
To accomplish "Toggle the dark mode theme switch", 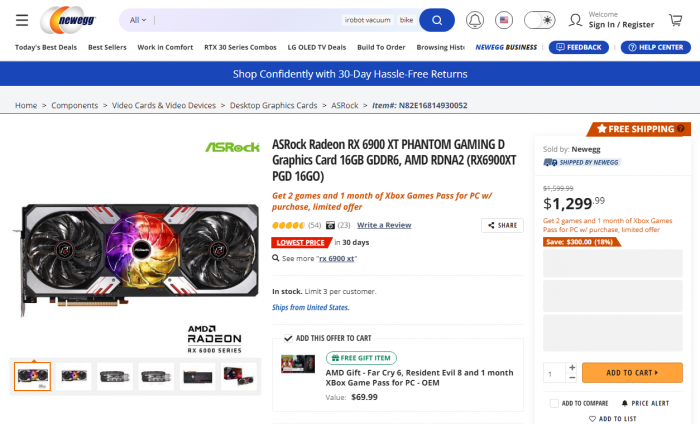I will click(x=540, y=20).
